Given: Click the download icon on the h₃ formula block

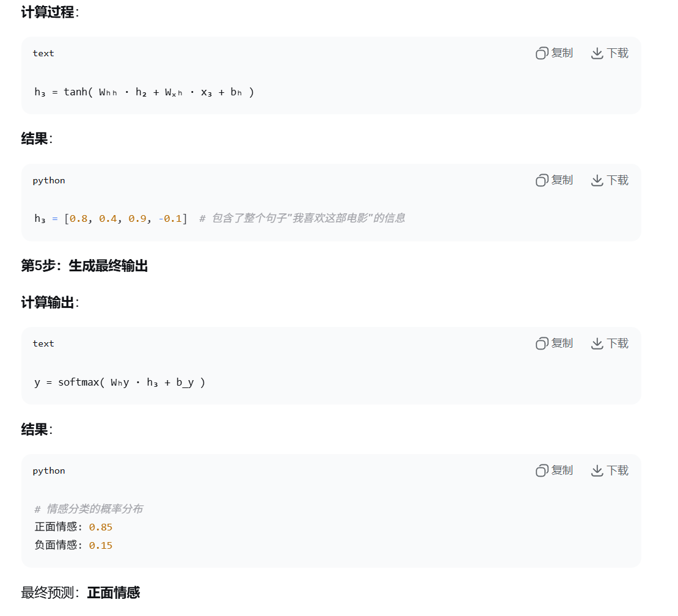Looking at the screenshot, I should (596, 53).
